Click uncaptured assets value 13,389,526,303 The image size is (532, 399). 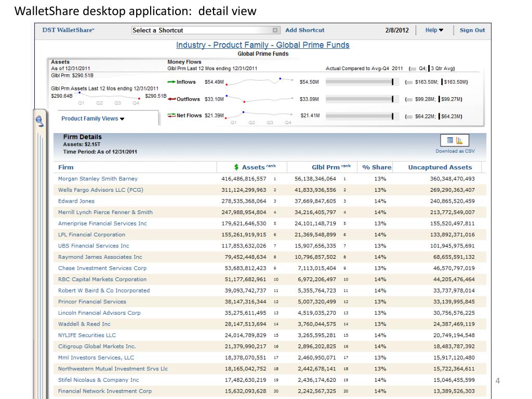pyautogui.click(x=454, y=392)
